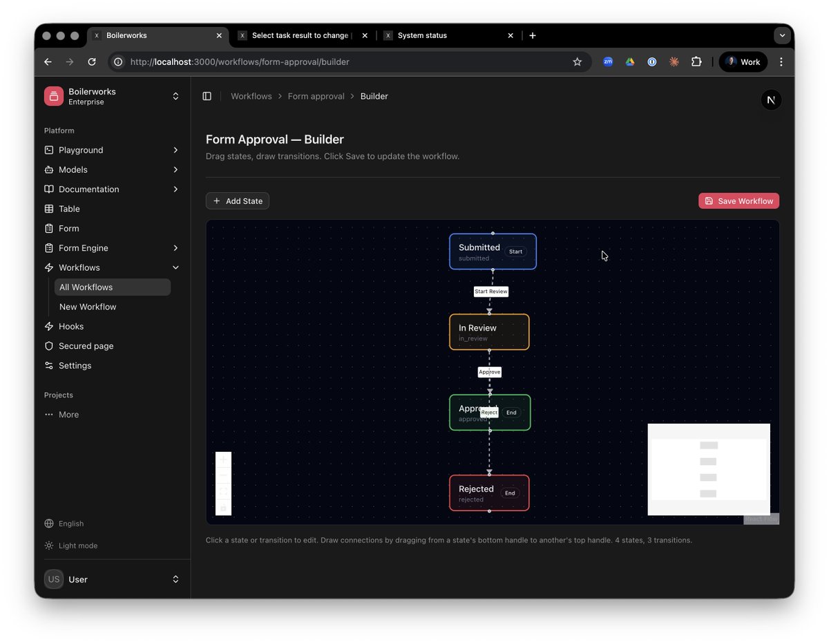Open the Work profile menu
The image size is (829, 644).
(743, 61)
